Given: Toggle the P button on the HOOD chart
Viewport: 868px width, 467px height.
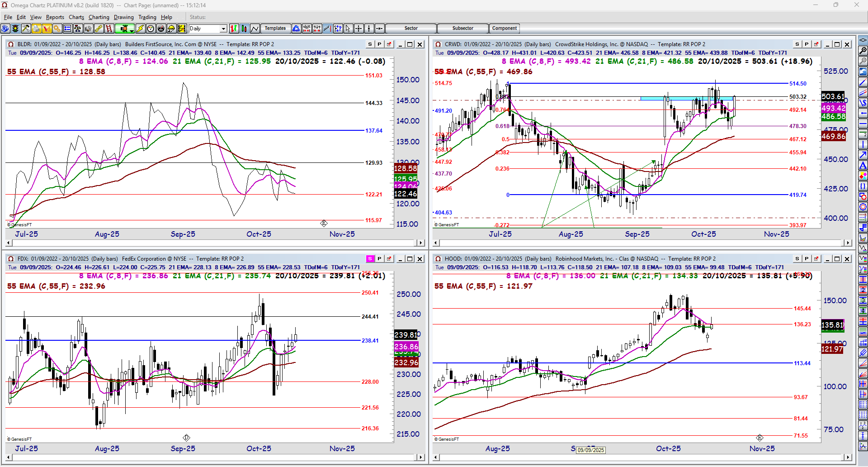Looking at the screenshot, I should pyautogui.click(x=806, y=259).
